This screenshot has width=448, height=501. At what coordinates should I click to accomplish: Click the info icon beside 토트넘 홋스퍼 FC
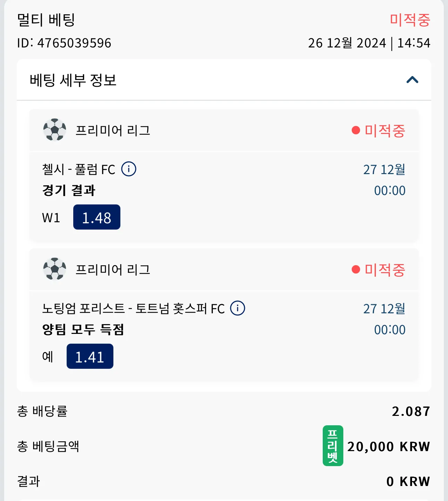[x=238, y=308]
